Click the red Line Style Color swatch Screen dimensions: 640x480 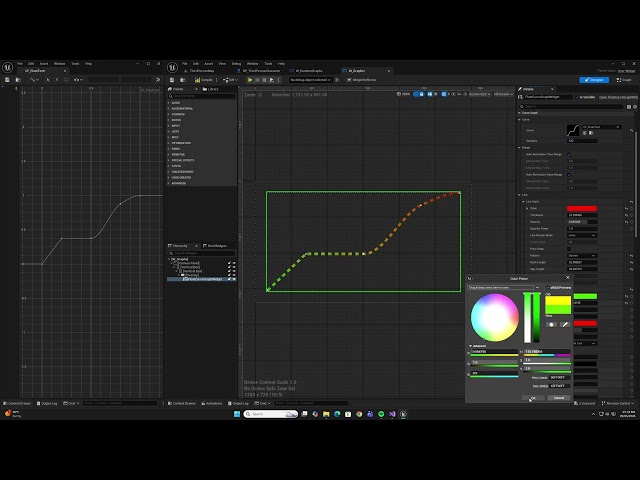pyautogui.click(x=582, y=209)
